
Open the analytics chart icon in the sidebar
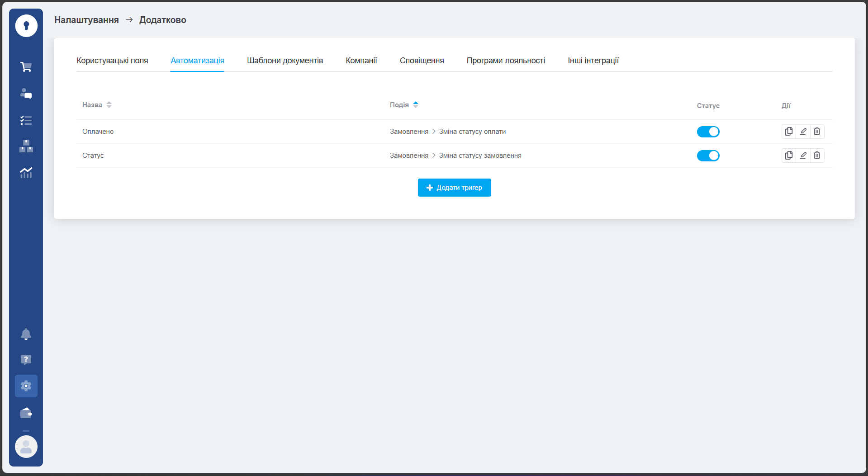pyautogui.click(x=26, y=173)
